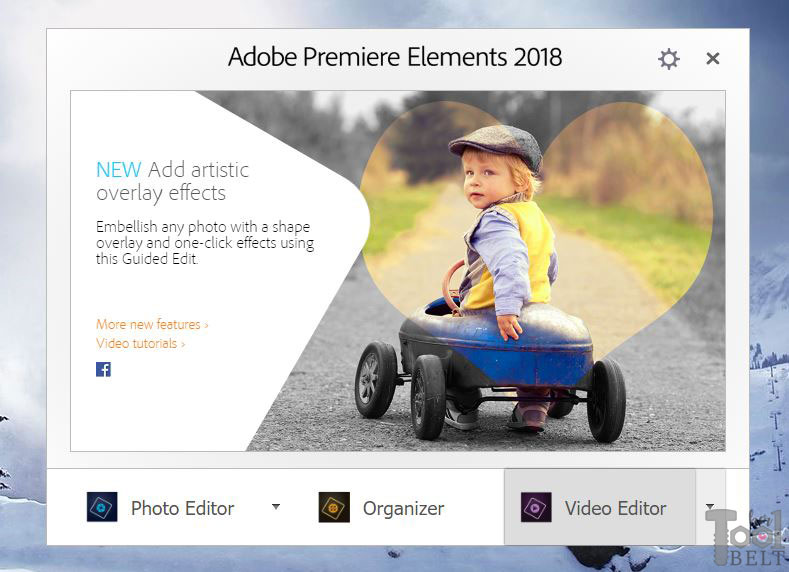Click the Organizer app icon
The width and height of the screenshot is (789, 572).
334,507
